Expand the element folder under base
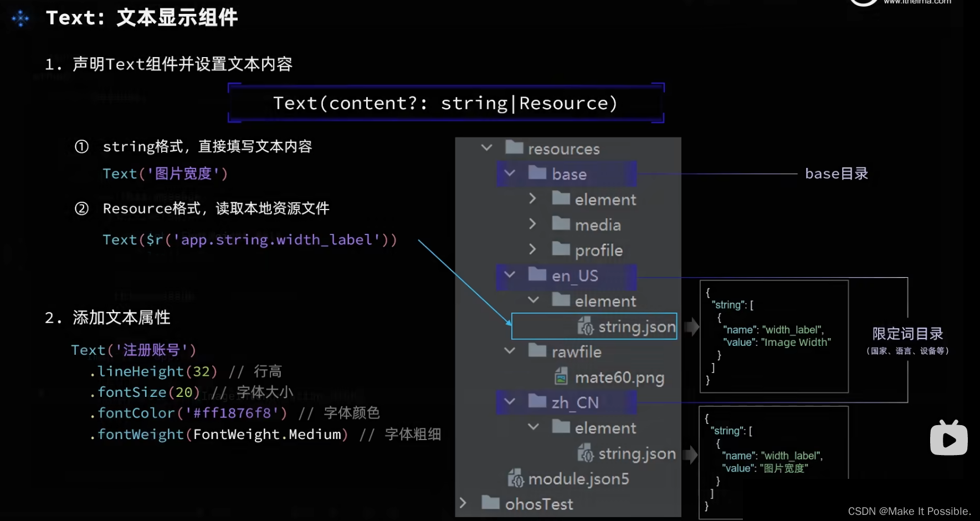 [533, 198]
